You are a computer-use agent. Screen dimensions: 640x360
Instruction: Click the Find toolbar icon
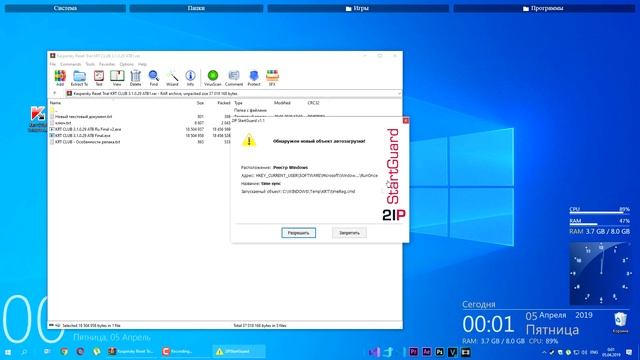pos(153,78)
